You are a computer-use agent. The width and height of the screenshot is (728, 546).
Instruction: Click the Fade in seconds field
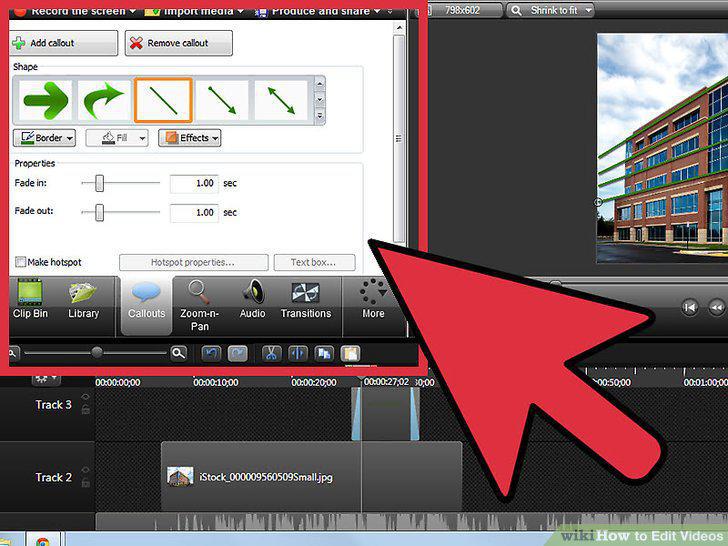click(194, 183)
